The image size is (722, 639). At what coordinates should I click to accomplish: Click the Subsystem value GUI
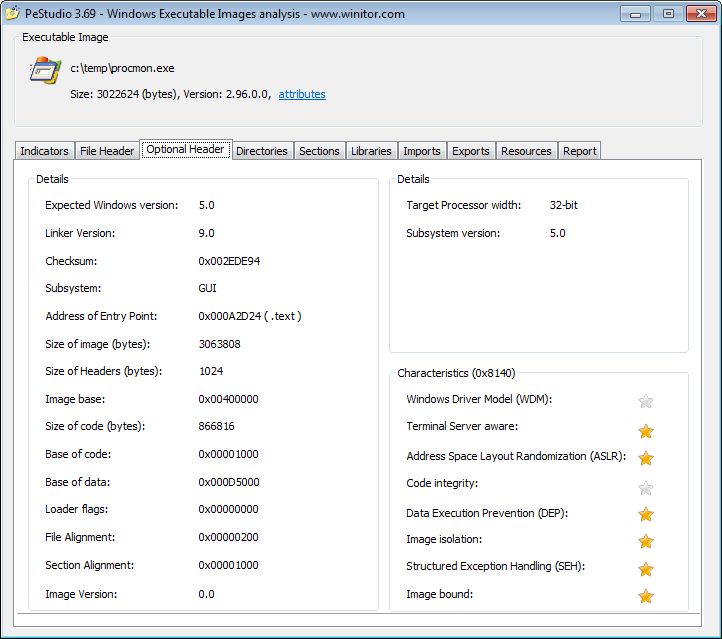(x=207, y=288)
